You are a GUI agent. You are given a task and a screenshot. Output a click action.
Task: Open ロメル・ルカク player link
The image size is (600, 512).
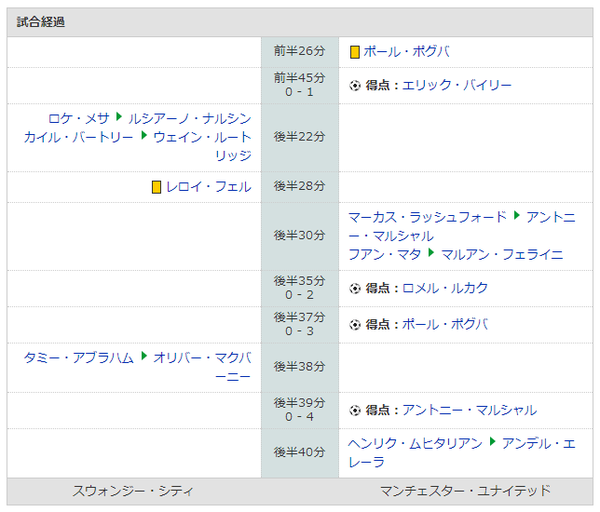445,288
